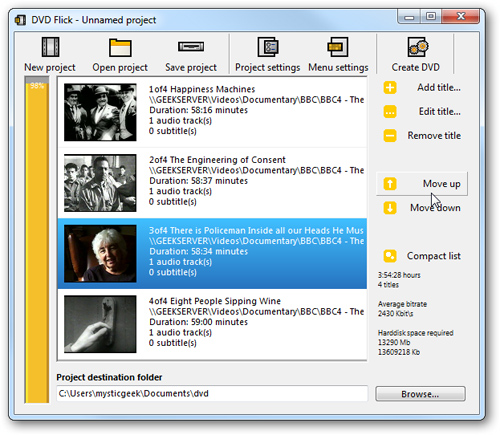Click thumbnail of the Policeman title
Screen dimensions: 500x435
click(x=100, y=254)
